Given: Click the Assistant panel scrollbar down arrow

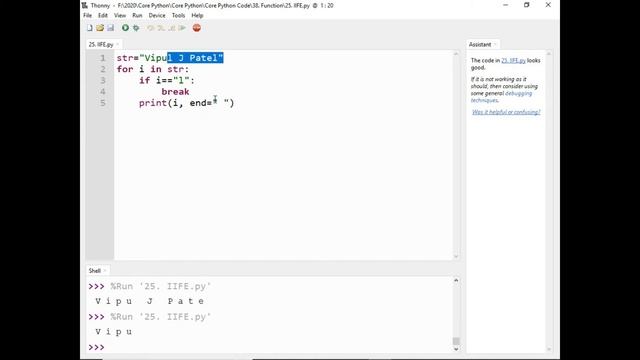Looking at the screenshot, I should click(549, 349).
